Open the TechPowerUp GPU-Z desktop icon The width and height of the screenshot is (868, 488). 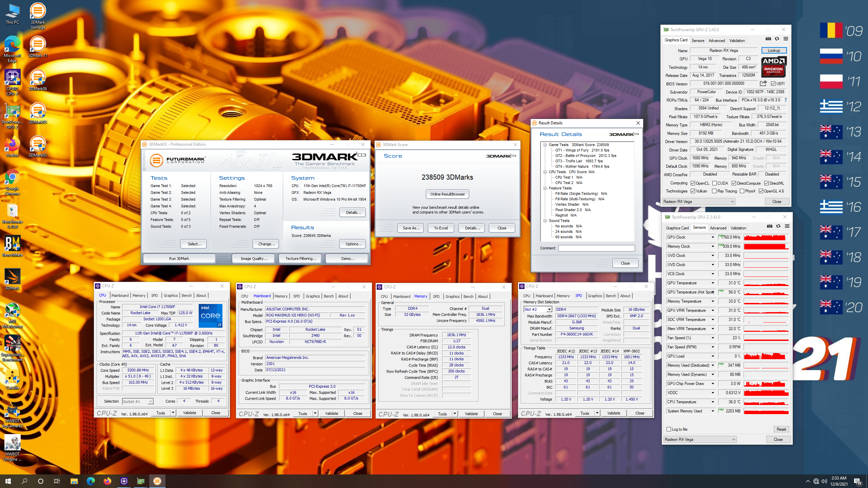tap(13, 116)
